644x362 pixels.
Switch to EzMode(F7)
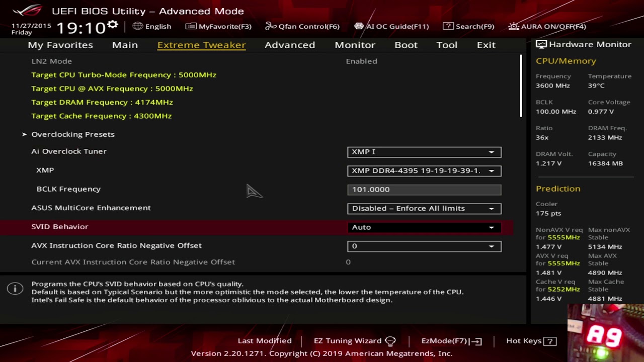coord(451,340)
